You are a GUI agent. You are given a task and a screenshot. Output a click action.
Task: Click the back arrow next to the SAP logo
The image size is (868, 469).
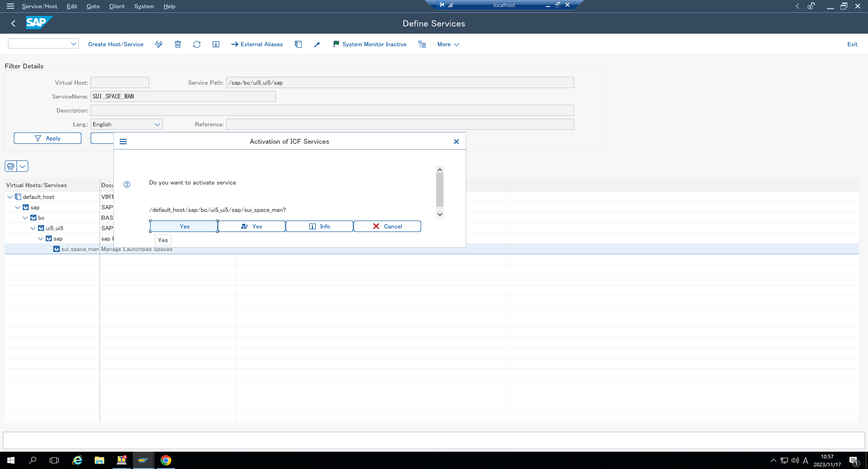(x=13, y=23)
